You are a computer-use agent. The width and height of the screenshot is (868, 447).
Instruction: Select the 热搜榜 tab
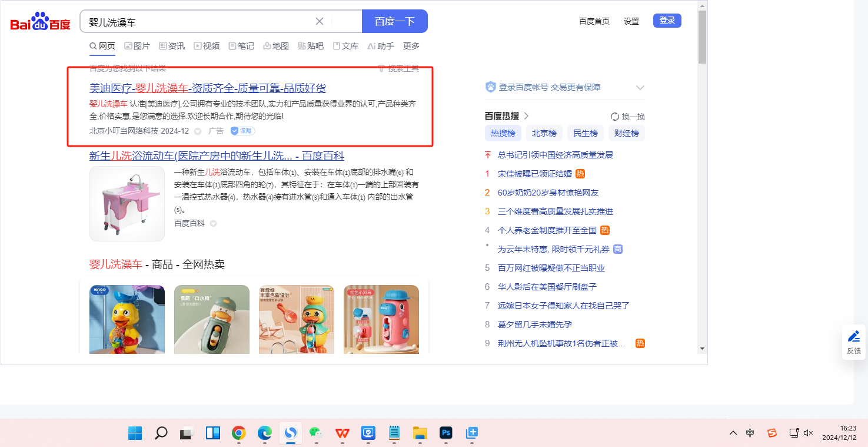[x=503, y=133]
